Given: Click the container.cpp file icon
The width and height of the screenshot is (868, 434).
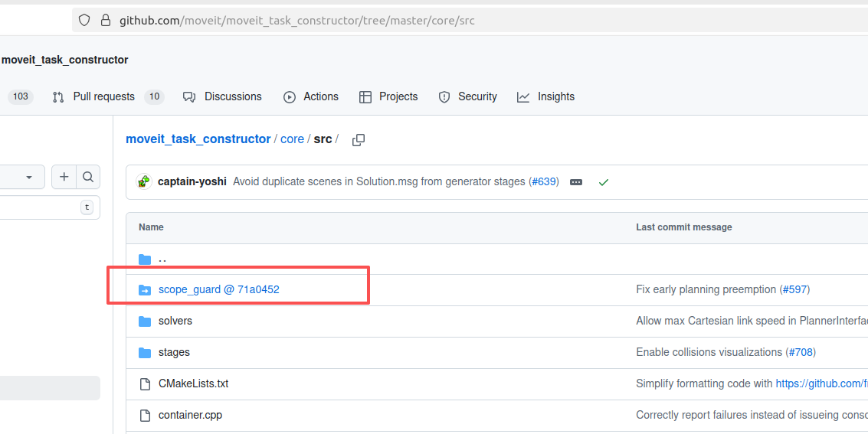Looking at the screenshot, I should pos(145,415).
